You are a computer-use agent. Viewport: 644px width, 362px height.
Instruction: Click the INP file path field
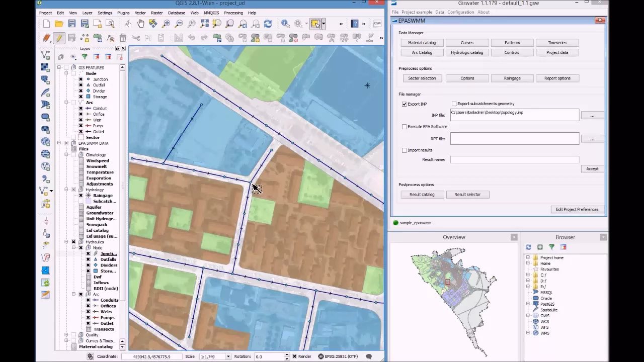[x=514, y=115]
